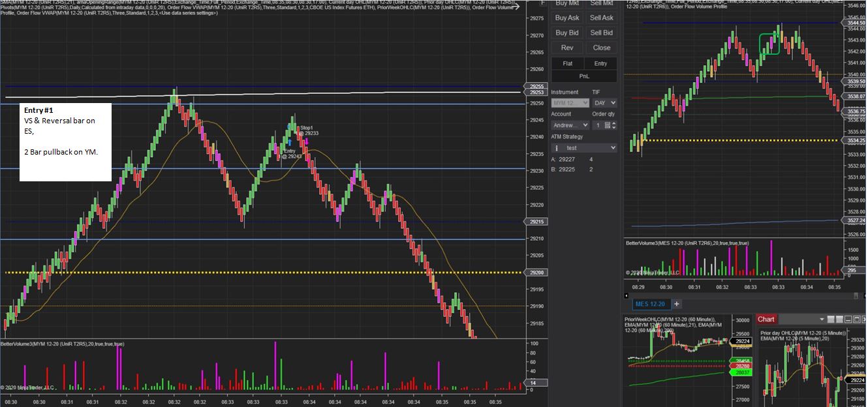Screen dimensions: 868x407
Task: Click 3544.50 price marker on MES axis
Action: point(852,23)
